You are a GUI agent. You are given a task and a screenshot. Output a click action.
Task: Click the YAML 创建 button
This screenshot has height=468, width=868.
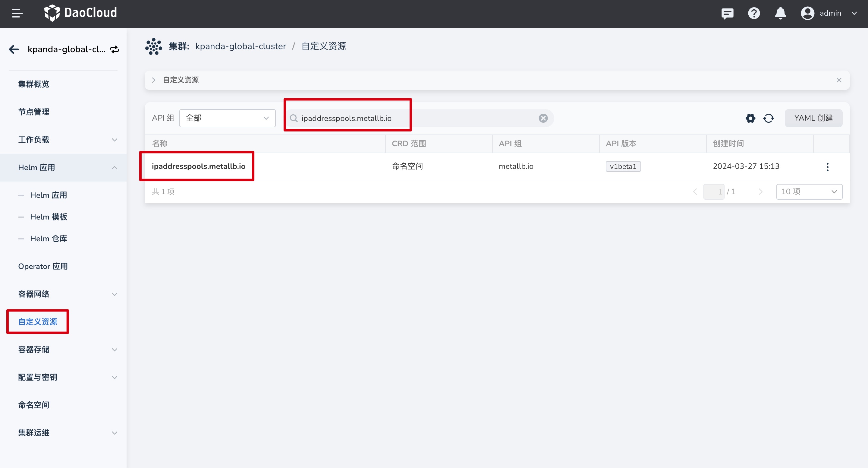point(813,118)
